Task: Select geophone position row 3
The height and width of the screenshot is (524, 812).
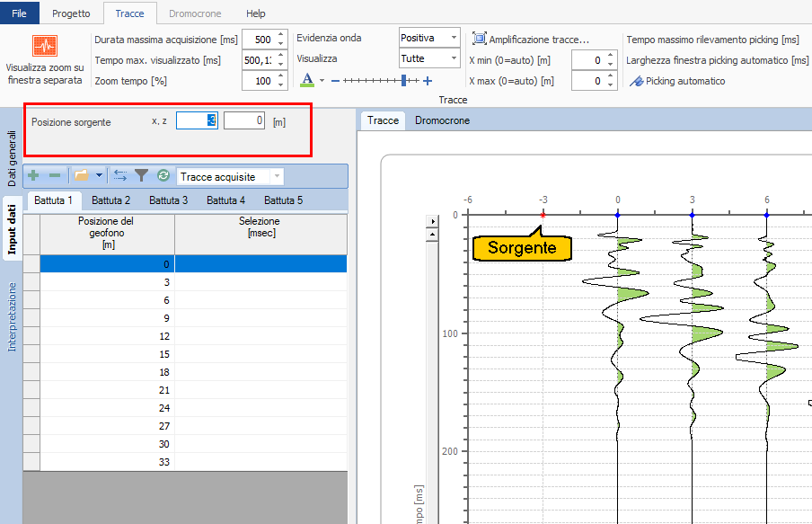Action: coord(107,282)
